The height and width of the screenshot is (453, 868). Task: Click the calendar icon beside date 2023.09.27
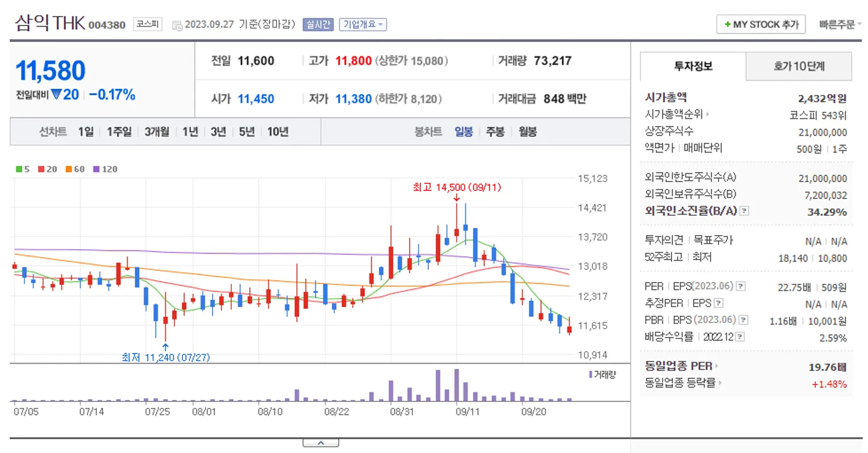pos(177,26)
